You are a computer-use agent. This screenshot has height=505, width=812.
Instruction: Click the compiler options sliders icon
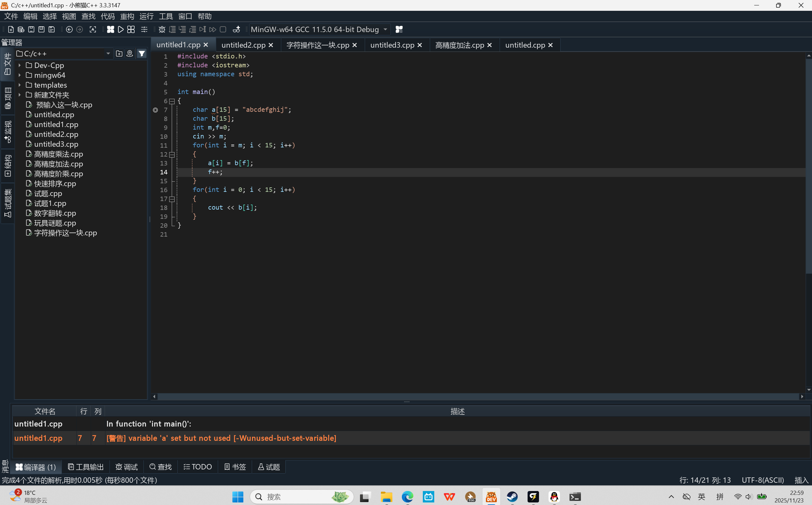tap(144, 30)
